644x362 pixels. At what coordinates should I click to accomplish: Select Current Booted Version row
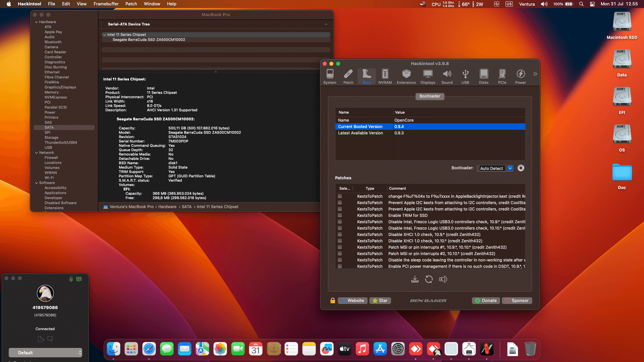(x=430, y=127)
